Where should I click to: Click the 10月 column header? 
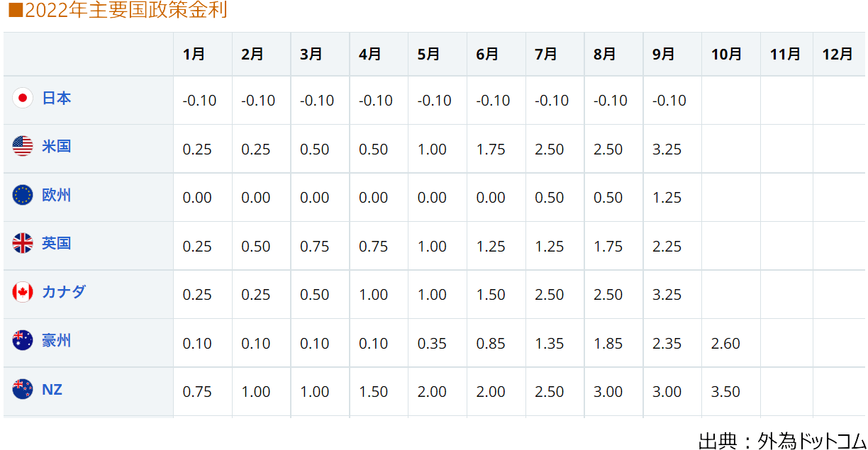pyautogui.click(x=726, y=54)
